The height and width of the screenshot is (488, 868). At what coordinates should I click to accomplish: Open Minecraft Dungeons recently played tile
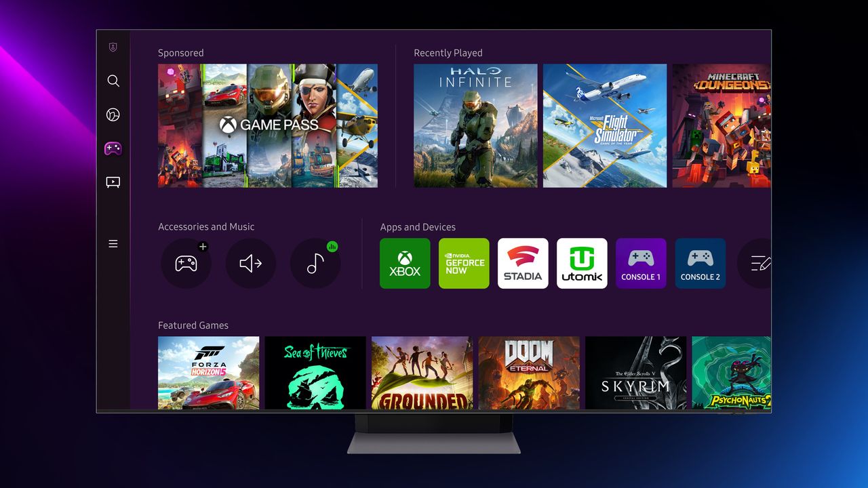click(x=722, y=125)
